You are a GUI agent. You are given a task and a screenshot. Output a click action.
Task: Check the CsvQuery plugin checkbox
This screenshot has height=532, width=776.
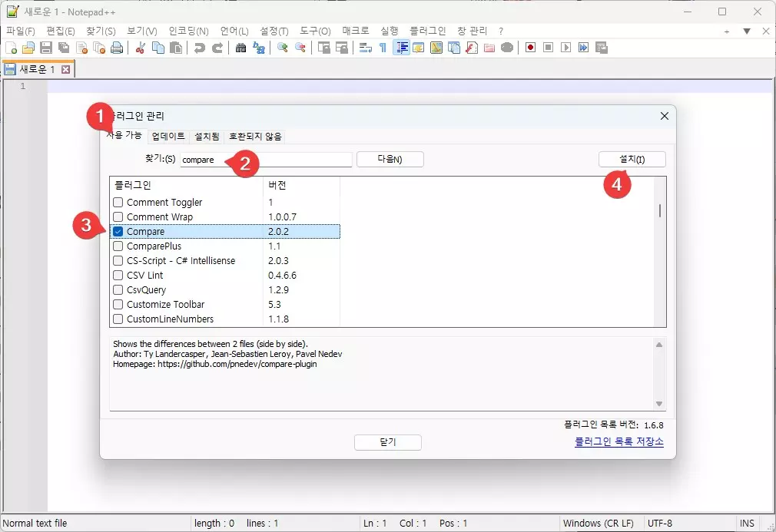(x=118, y=289)
